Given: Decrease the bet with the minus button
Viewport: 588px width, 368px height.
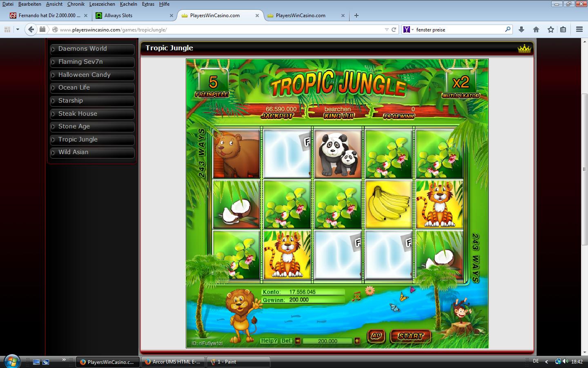Looking at the screenshot, I should pyautogui.click(x=298, y=341).
